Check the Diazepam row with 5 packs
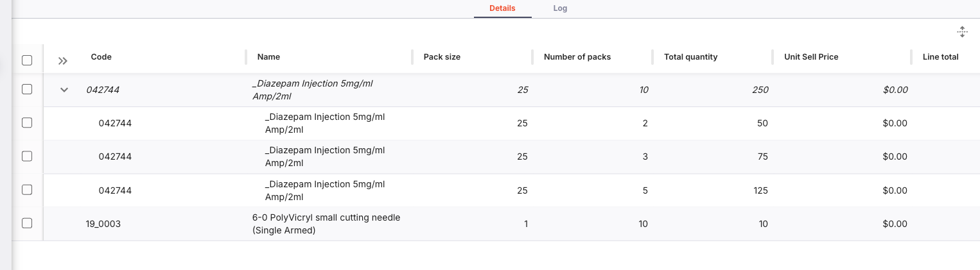980x270 pixels. [27, 190]
